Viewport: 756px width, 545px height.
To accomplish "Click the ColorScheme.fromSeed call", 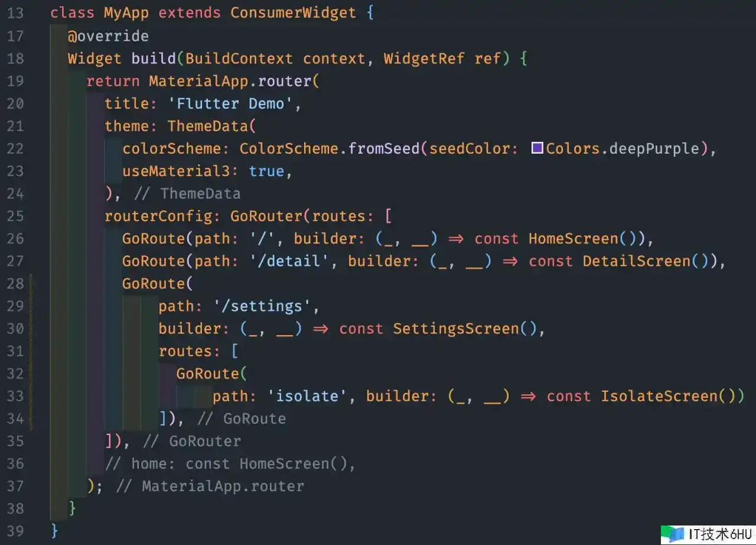I will click(325, 148).
